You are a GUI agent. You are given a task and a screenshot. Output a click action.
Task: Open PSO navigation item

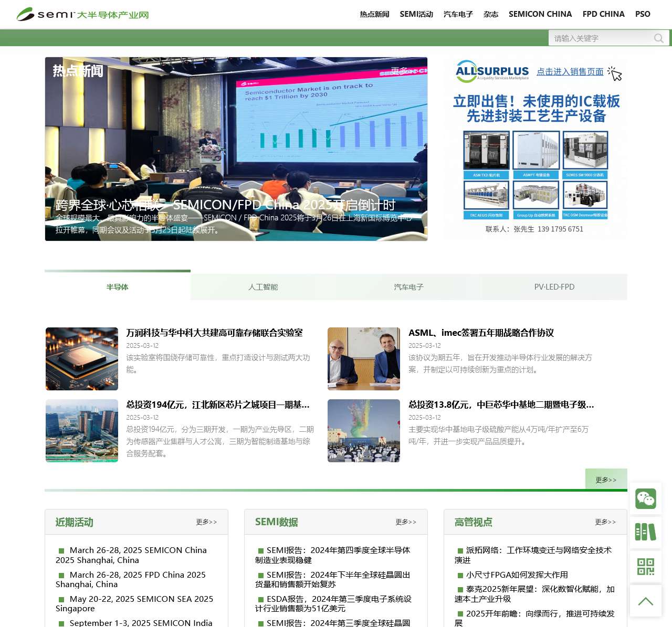coord(643,14)
